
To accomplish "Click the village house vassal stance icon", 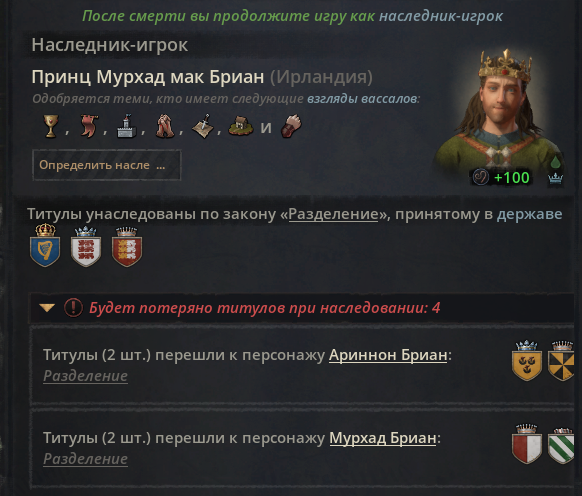I will 241,126.
